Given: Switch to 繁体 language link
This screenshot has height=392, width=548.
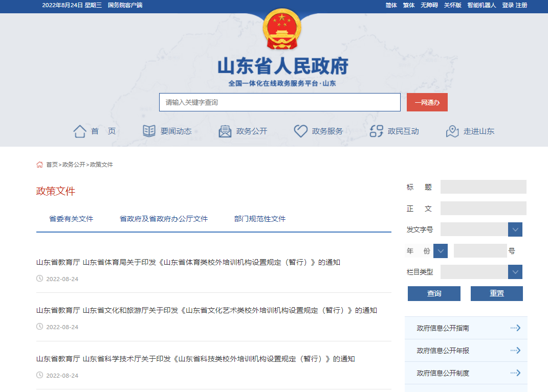Looking at the screenshot, I should click(x=408, y=5).
